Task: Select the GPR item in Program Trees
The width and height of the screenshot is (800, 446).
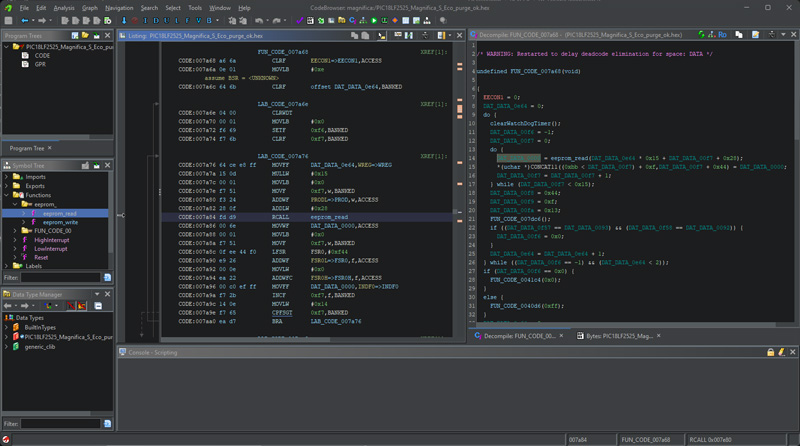Action: [x=40, y=64]
